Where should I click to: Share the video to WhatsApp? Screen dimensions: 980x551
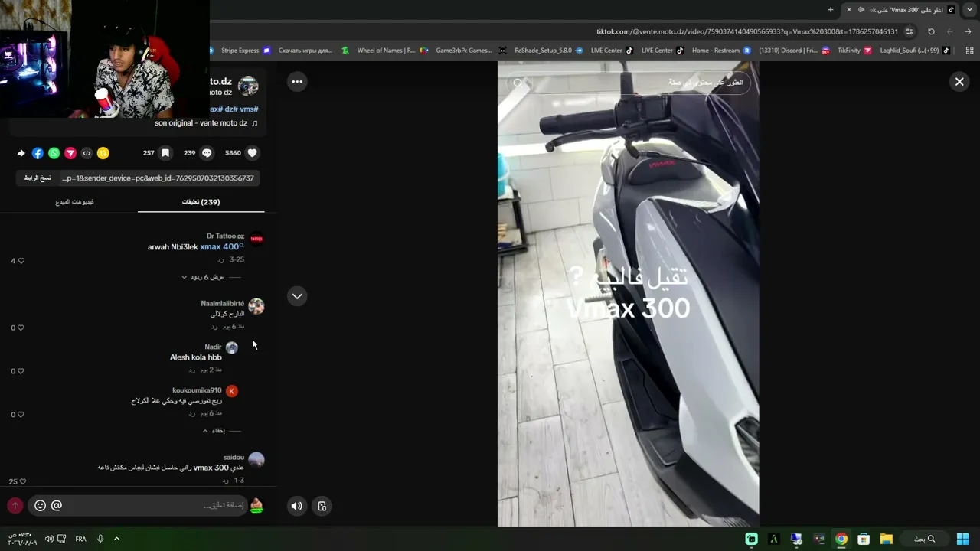54,153
